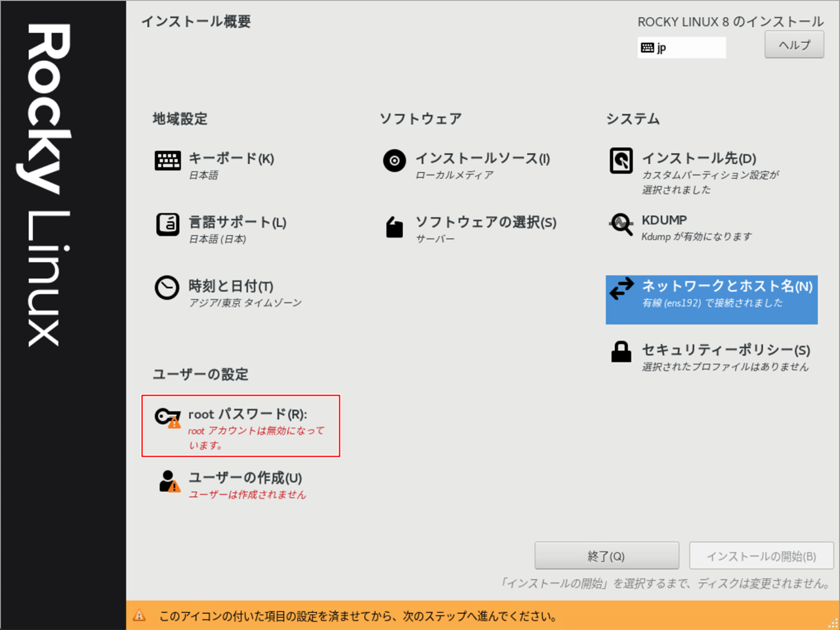
Task: Click the KDUMP magnifier icon
Action: (621, 224)
